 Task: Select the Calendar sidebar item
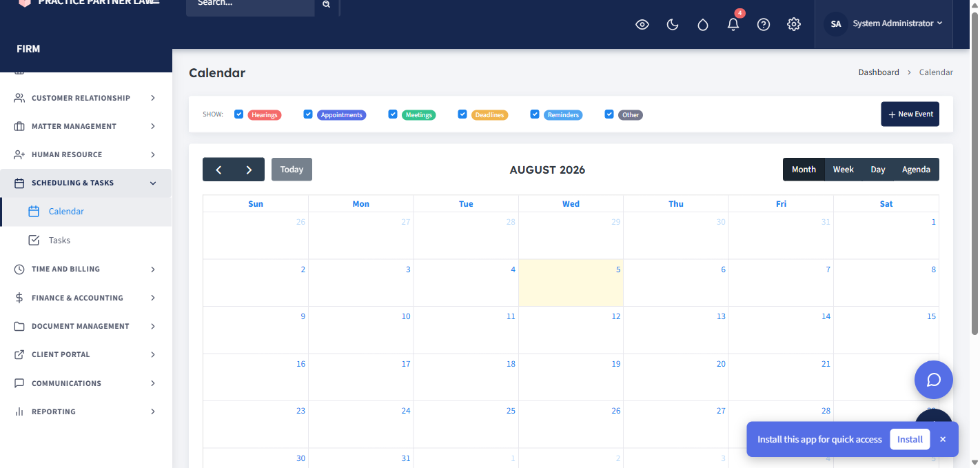pyautogui.click(x=86, y=212)
